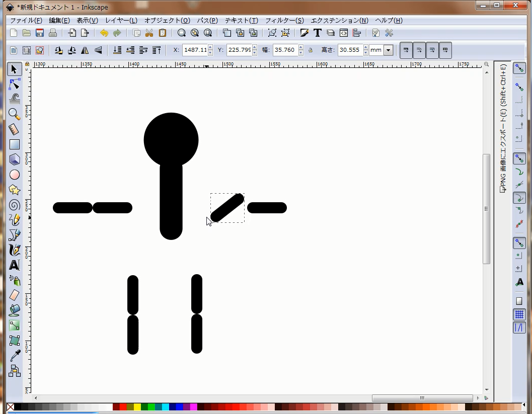
Task: Open the エクステンション(N) menu
Action: pyautogui.click(x=339, y=21)
